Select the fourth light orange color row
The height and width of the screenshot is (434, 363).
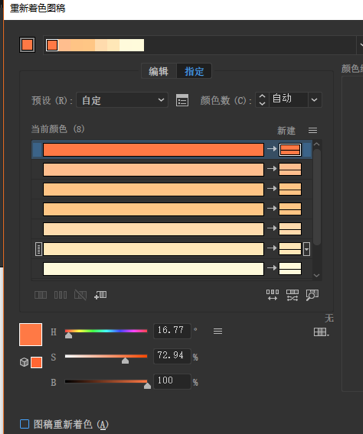[x=153, y=209]
